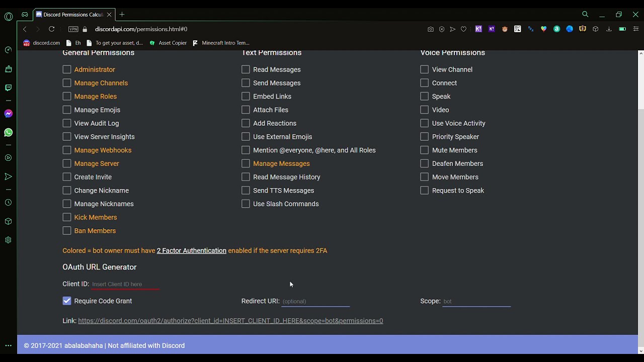Click the address bar URL

click(x=141, y=29)
